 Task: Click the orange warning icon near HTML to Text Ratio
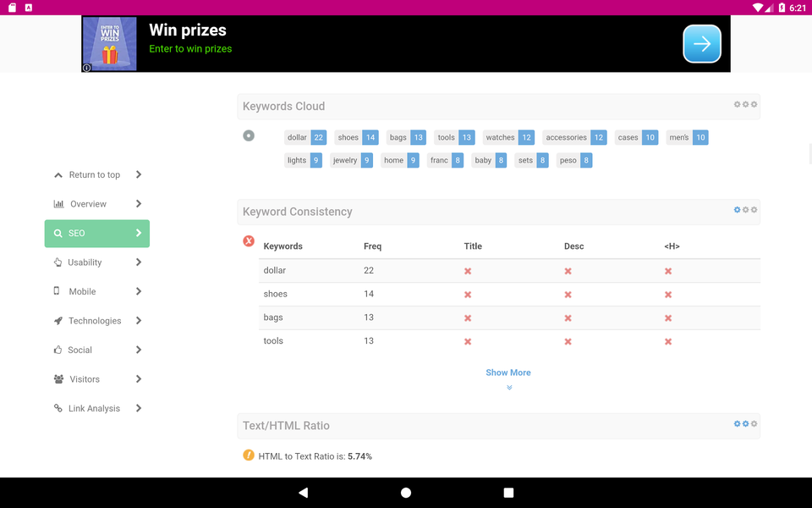pos(248,456)
